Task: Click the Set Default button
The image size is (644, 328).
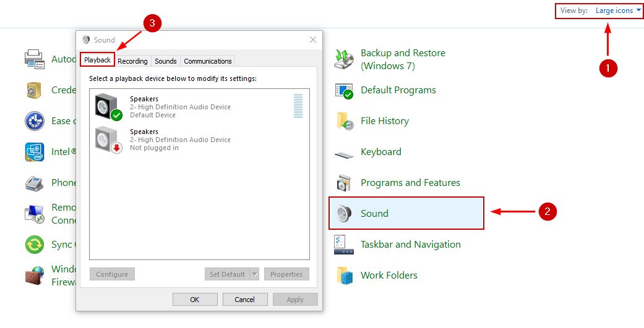Action: [228, 274]
